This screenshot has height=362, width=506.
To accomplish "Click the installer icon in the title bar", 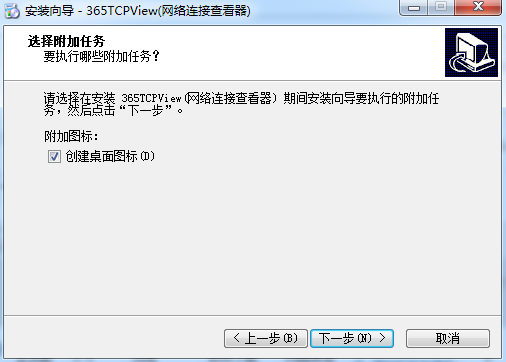I will (12, 11).
